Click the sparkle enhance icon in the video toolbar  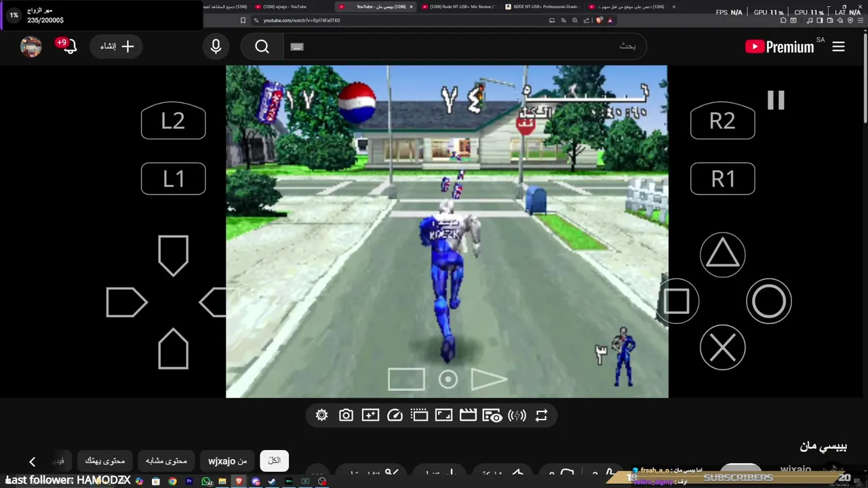pyautogui.click(x=370, y=415)
